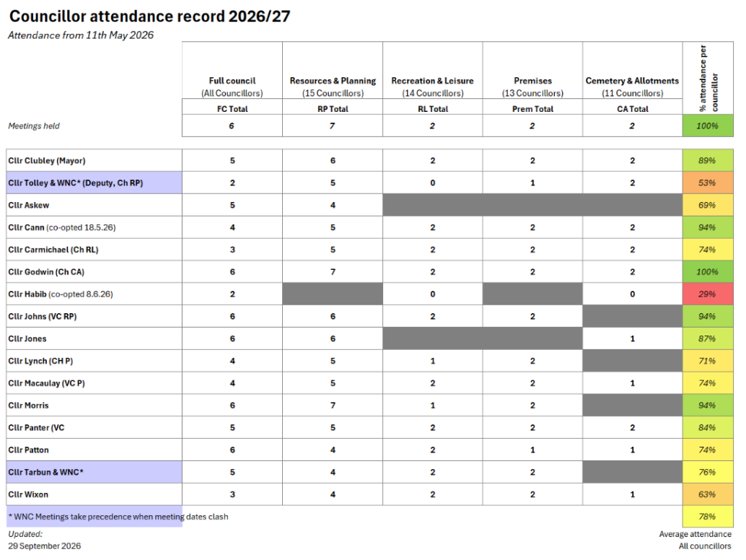
Task: Click the 'Average attendance' caption
Action: (695, 534)
